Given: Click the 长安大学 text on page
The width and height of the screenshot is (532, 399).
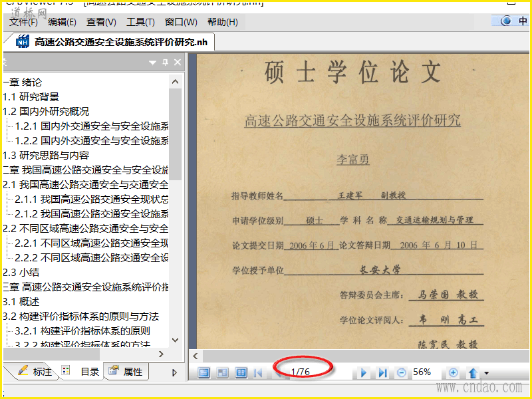Looking at the screenshot, I should (x=380, y=270).
